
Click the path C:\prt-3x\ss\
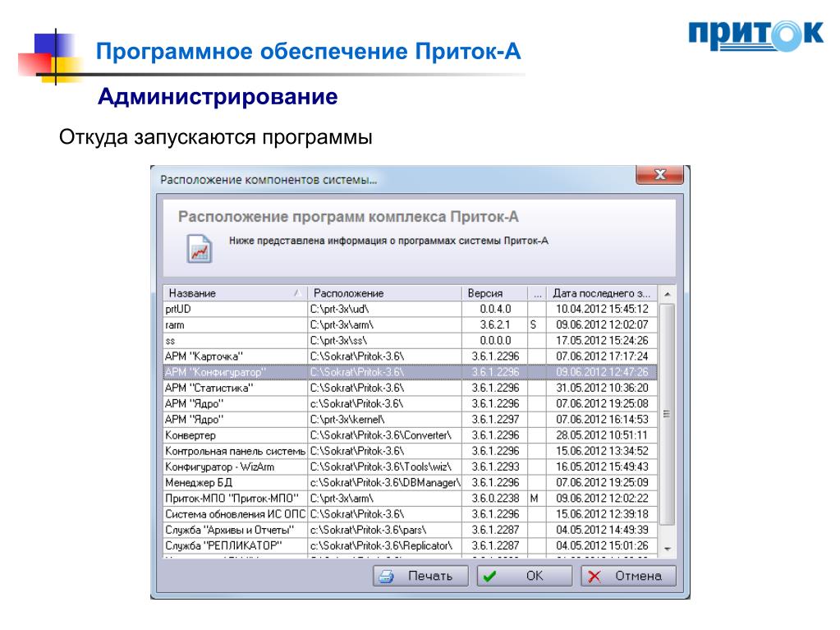point(338,341)
